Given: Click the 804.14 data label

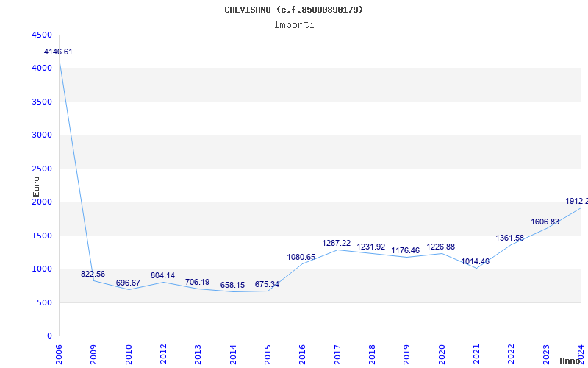Looking at the screenshot, I should pos(162,275).
